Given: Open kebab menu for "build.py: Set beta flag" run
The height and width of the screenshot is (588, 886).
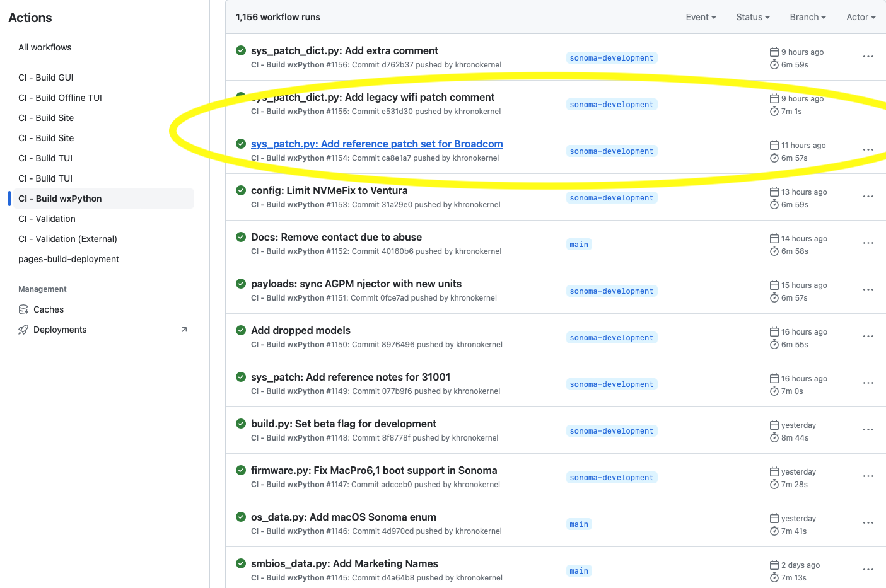Looking at the screenshot, I should coord(868,430).
